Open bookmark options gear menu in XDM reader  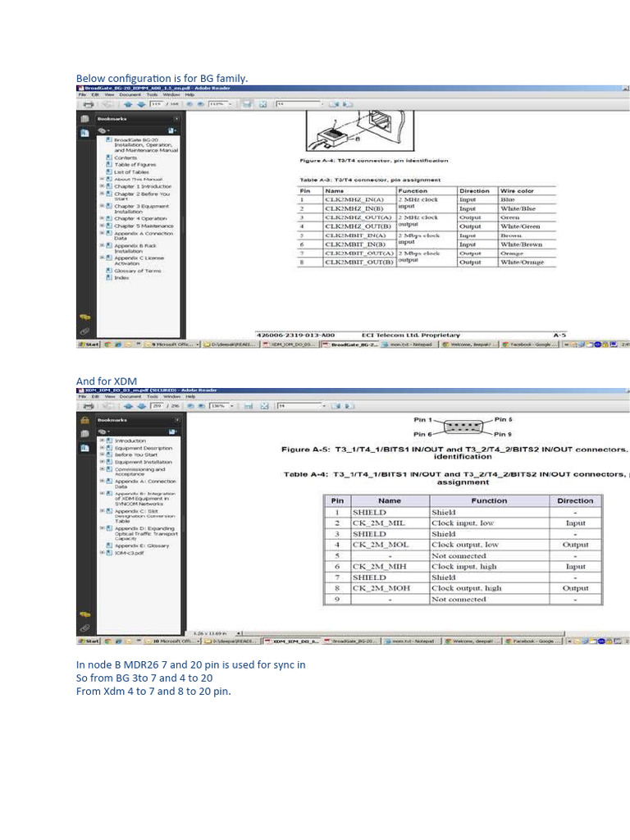pyautogui.click(x=104, y=431)
